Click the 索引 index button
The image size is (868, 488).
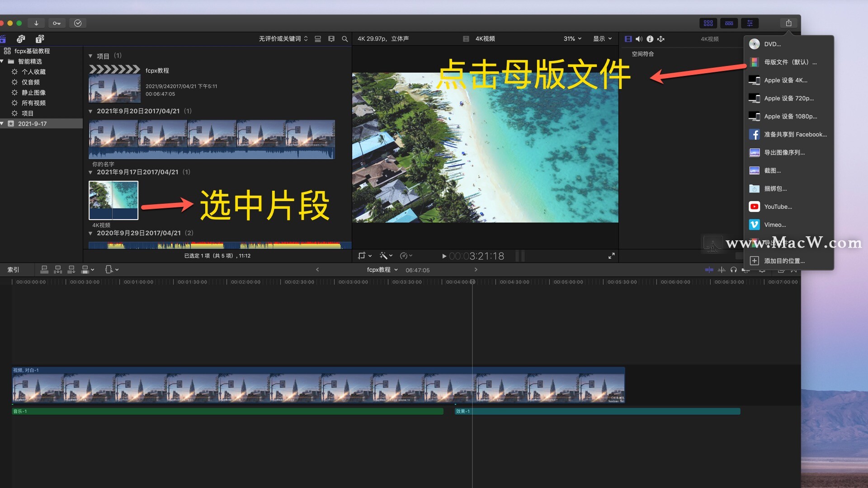point(13,270)
